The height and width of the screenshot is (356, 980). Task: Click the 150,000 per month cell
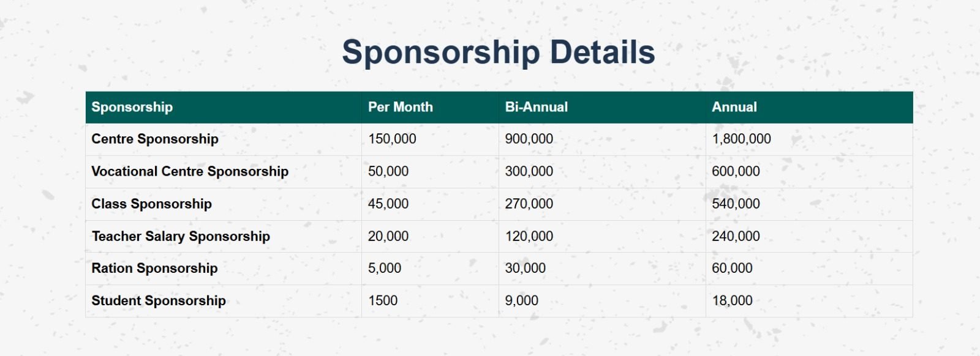coord(391,139)
